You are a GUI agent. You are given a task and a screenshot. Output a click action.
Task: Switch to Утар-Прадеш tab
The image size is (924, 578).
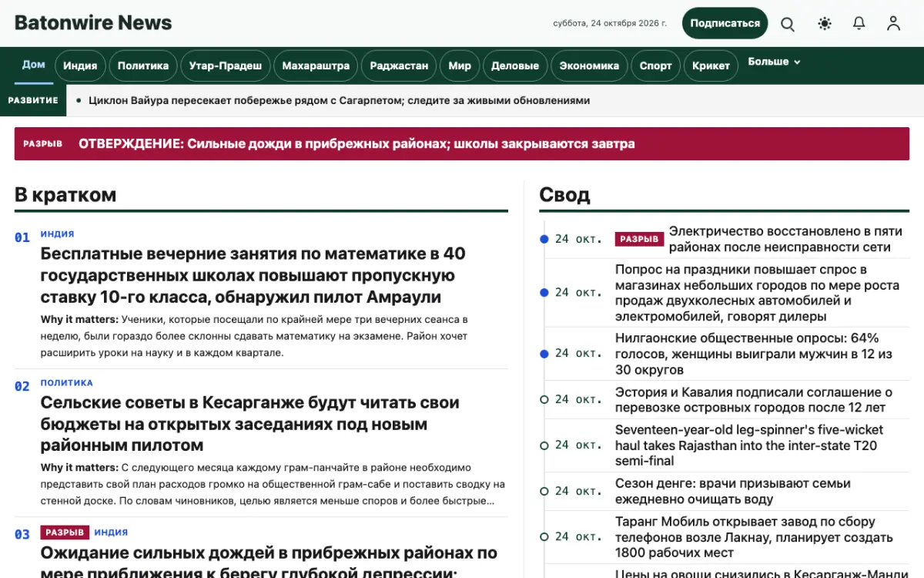pyautogui.click(x=226, y=66)
